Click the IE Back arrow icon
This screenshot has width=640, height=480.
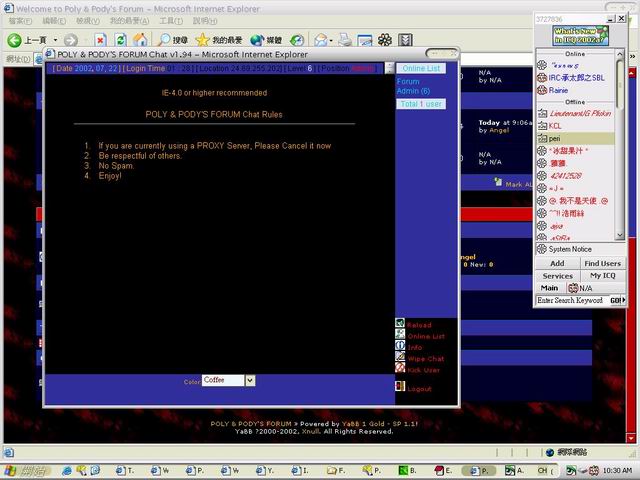14,40
